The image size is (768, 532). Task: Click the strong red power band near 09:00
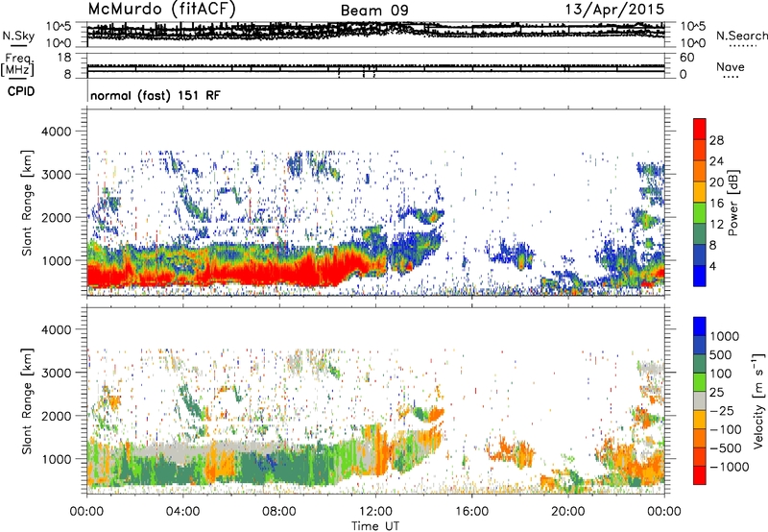pos(303,272)
